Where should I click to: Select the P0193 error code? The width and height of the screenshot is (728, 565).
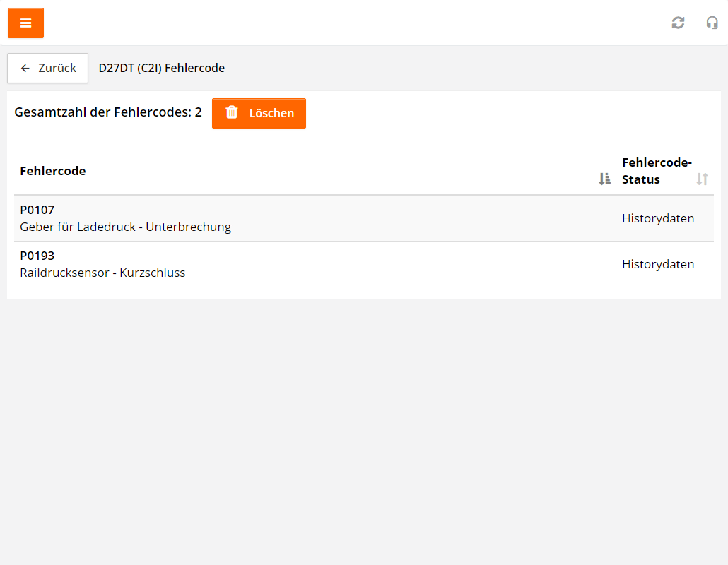click(x=37, y=256)
